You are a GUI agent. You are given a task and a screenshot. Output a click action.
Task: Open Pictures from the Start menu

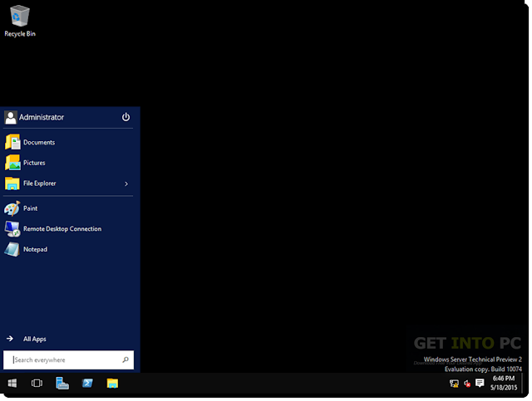[68, 163]
